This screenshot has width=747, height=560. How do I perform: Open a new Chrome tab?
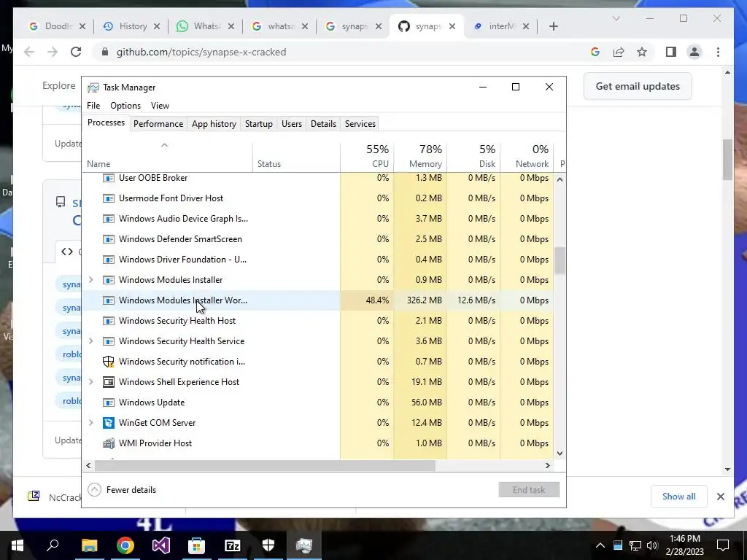[553, 26]
